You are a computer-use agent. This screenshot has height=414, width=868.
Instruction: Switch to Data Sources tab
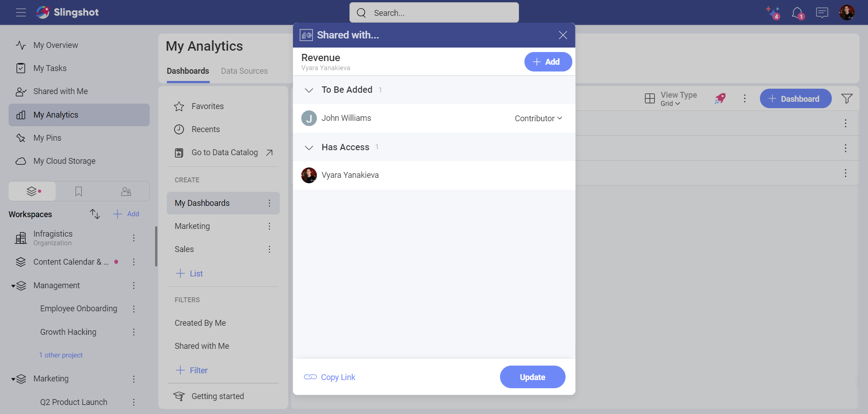[x=244, y=71]
